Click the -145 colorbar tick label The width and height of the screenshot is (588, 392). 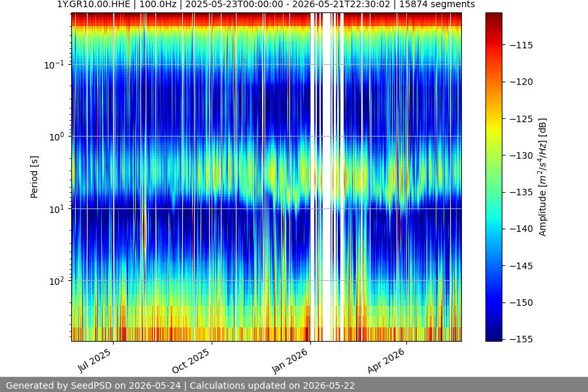tap(521, 266)
